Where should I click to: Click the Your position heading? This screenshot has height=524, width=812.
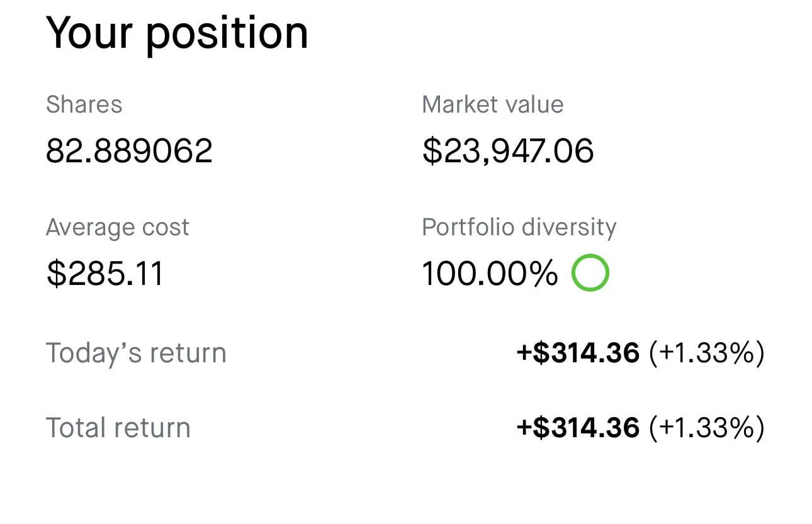pyautogui.click(x=177, y=33)
